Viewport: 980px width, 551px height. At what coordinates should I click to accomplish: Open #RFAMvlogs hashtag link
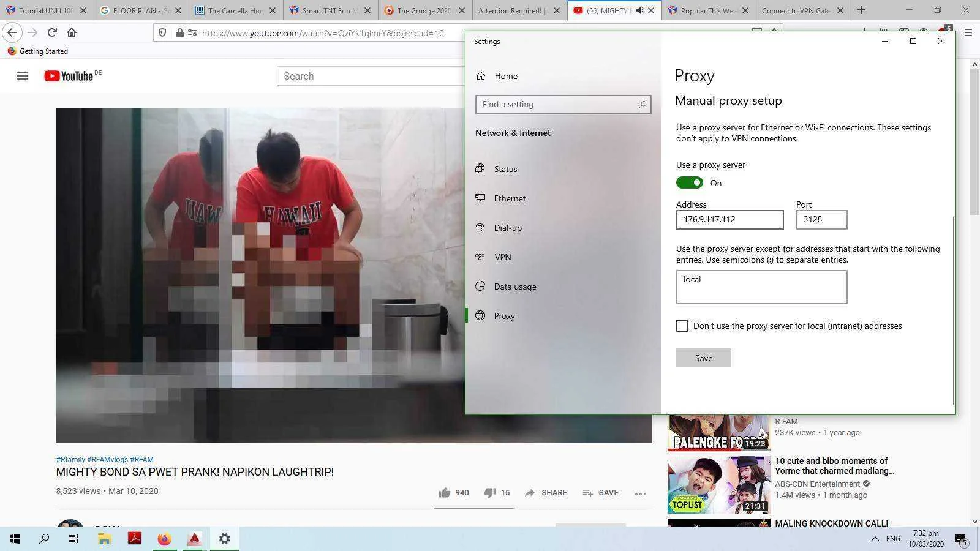pyautogui.click(x=108, y=459)
